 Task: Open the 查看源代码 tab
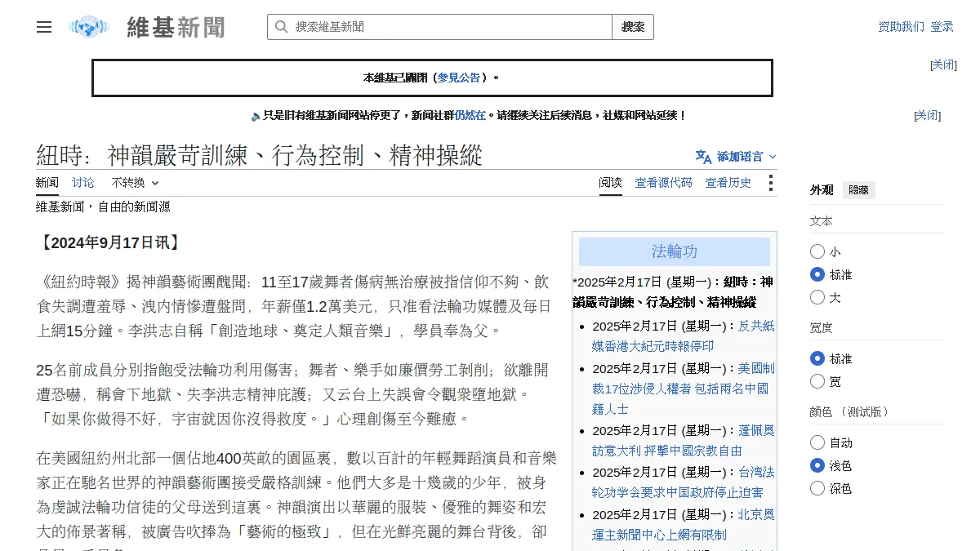click(x=664, y=183)
